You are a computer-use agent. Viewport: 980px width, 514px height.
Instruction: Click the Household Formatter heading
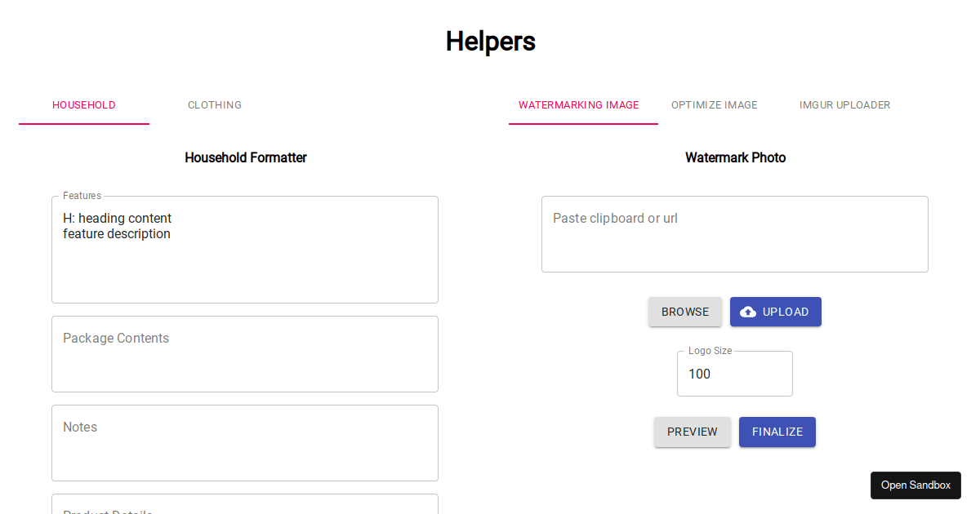(245, 157)
